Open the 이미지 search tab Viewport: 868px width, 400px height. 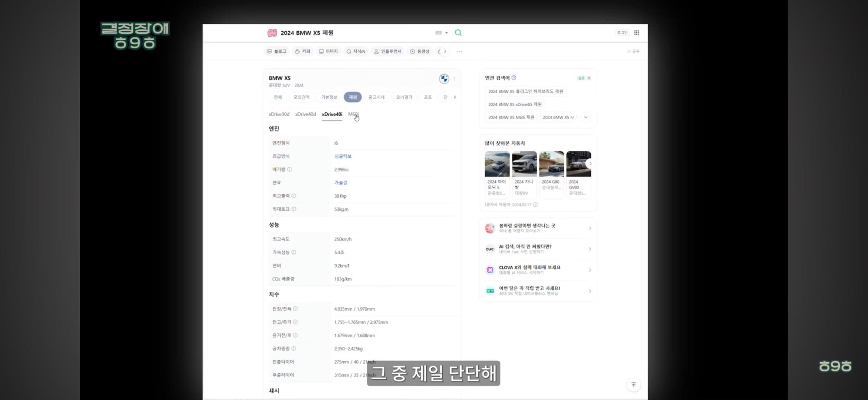click(329, 51)
